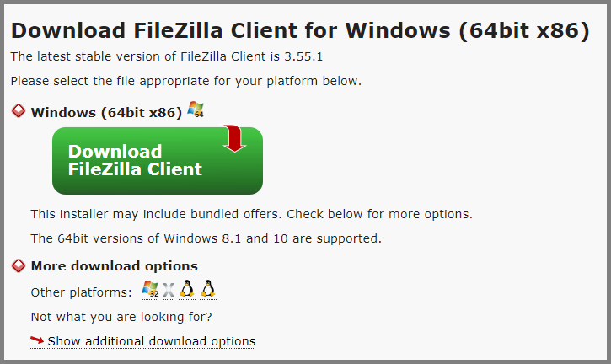Click the main Download FileZilla Client page title
The height and width of the screenshot is (364, 611).
pos(300,31)
